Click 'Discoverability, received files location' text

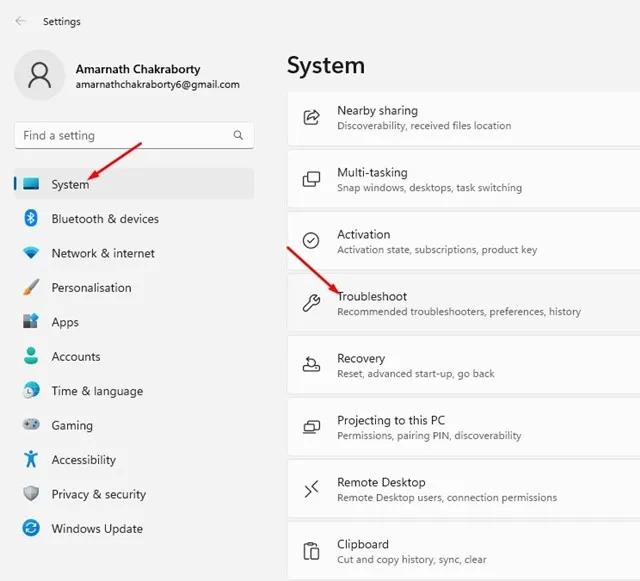(424, 126)
